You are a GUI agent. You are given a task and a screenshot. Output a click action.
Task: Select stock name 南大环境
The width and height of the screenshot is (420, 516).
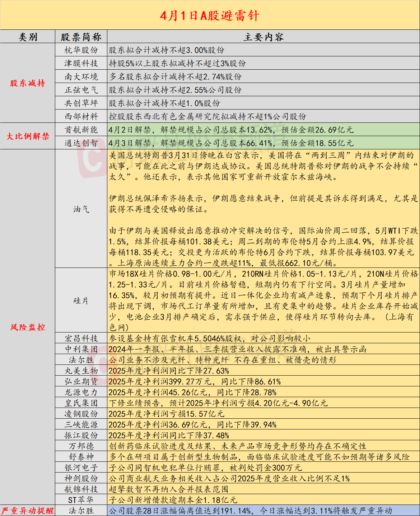click(x=81, y=76)
